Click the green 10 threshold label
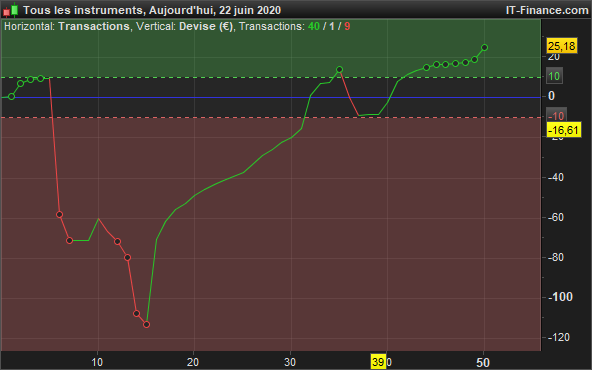The image size is (592, 370). tap(554, 76)
